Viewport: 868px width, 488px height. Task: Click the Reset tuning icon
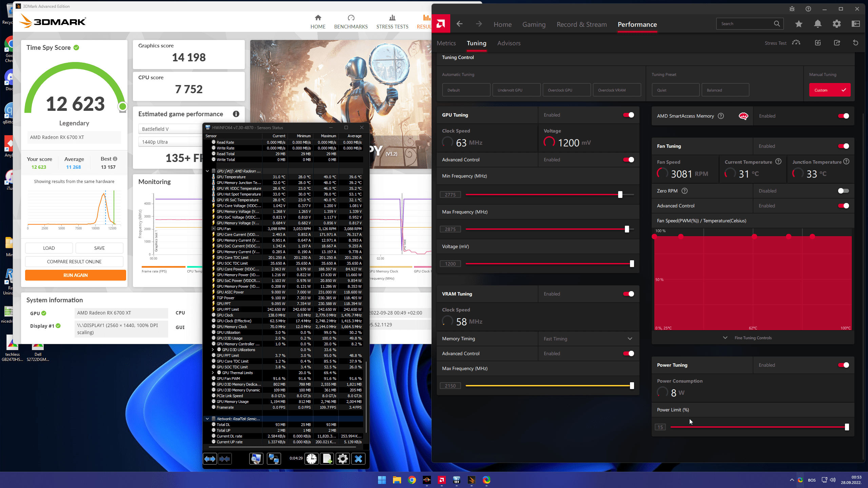855,43
